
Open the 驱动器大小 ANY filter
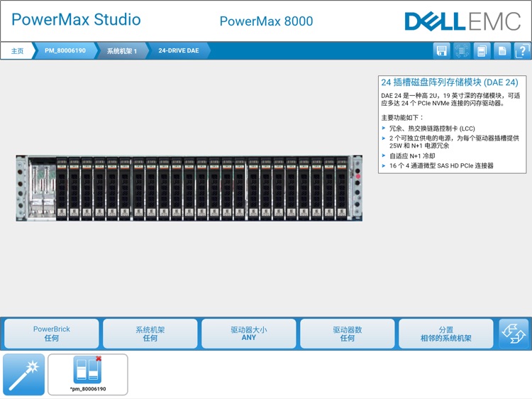249,334
